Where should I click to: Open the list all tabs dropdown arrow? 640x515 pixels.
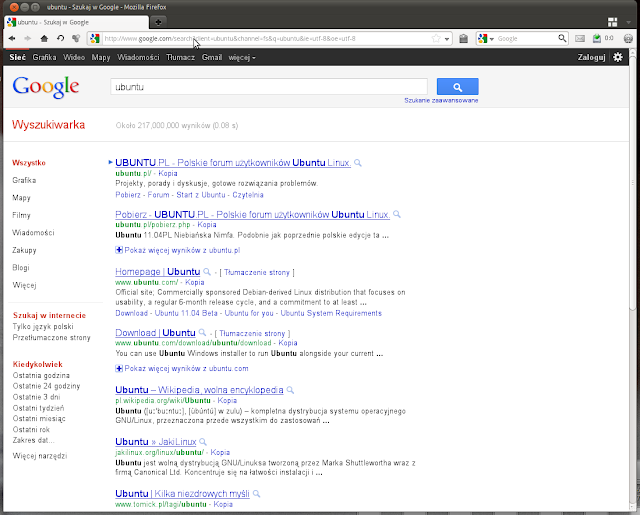[629, 22]
